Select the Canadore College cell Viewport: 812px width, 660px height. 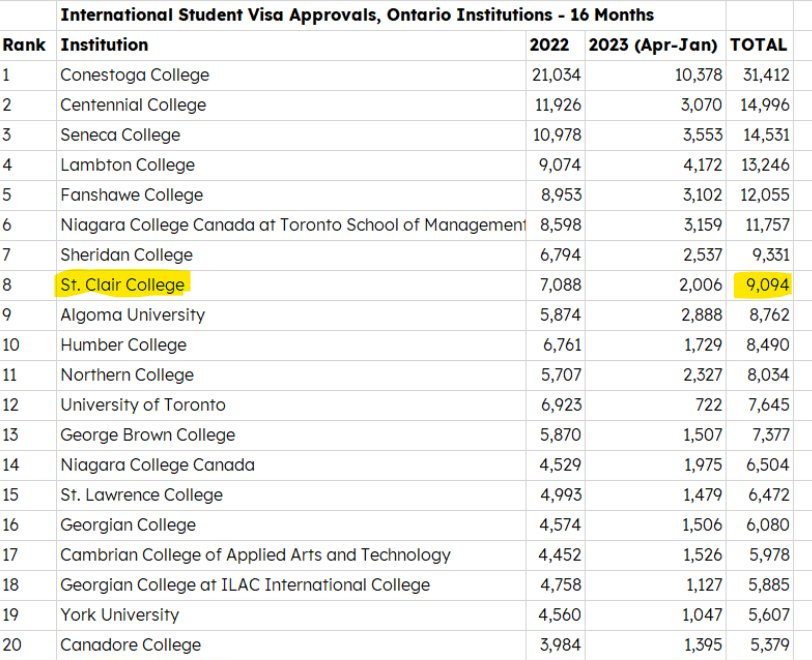pyautogui.click(x=291, y=645)
